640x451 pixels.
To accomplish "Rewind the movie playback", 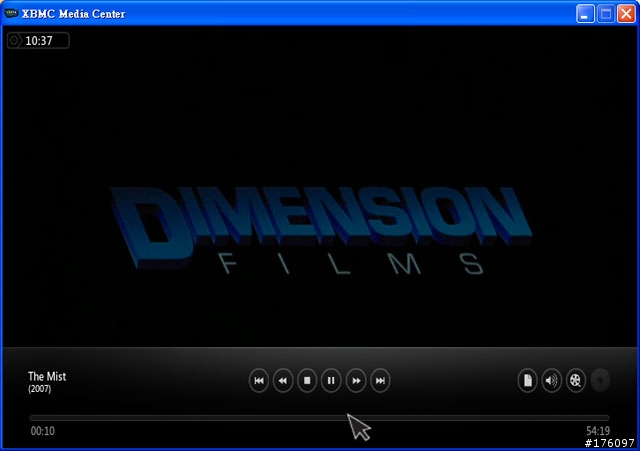I will 283,380.
